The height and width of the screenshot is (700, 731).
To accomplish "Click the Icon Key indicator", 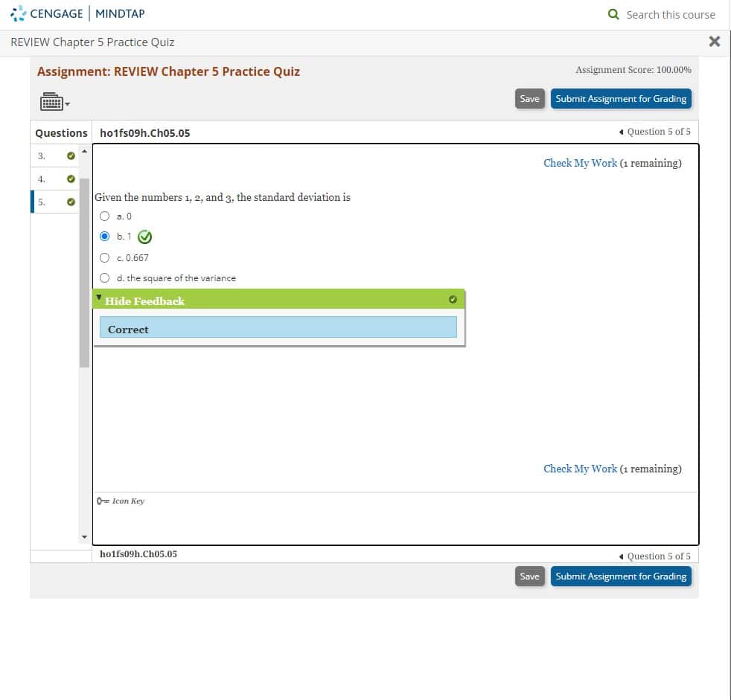I will pos(120,501).
